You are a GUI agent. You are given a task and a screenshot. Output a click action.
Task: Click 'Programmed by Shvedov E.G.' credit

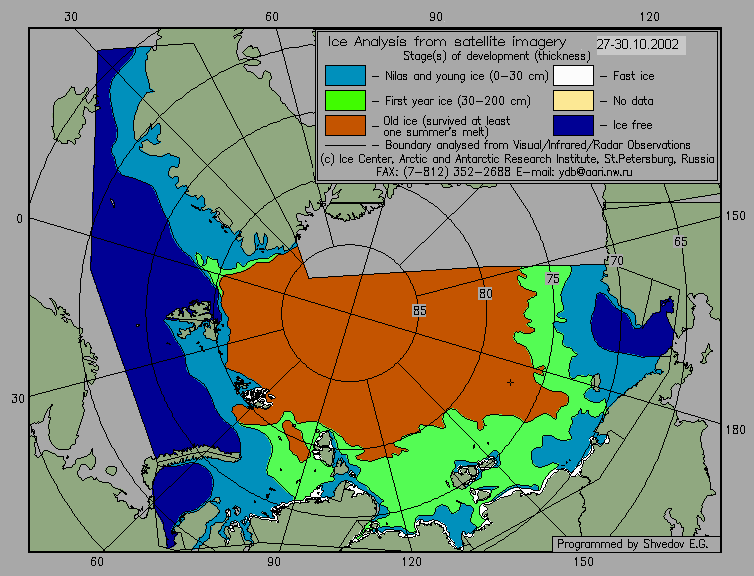point(632,544)
